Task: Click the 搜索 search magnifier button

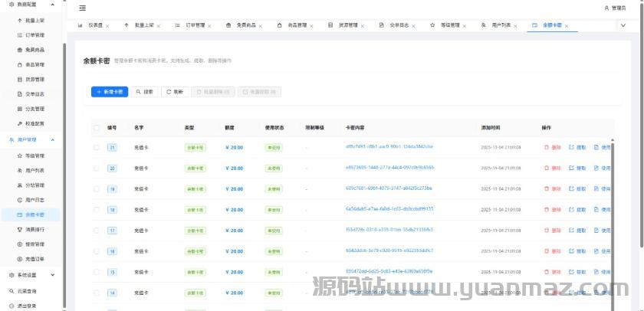Action: (x=144, y=92)
